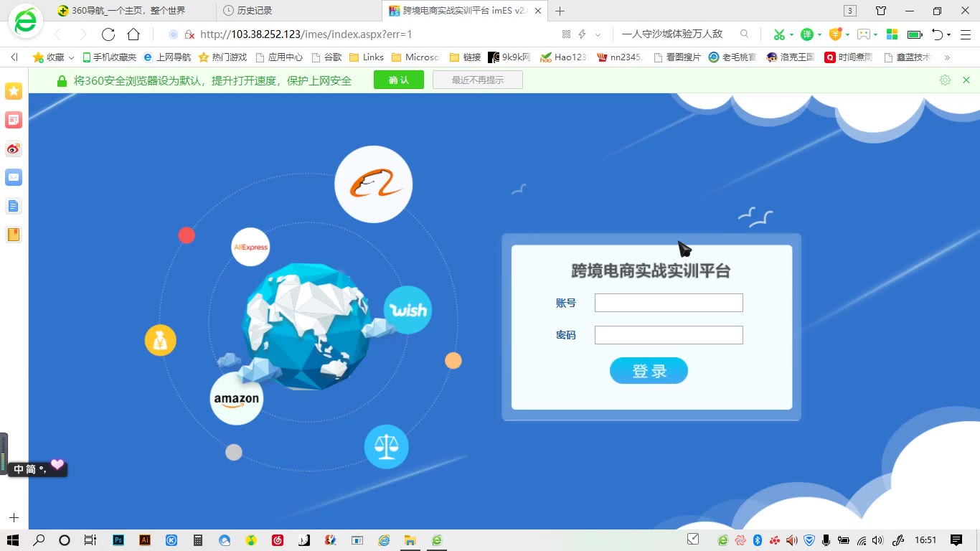
Task: Switch to the 360导航 tab
Action: [x=133, y=11]
